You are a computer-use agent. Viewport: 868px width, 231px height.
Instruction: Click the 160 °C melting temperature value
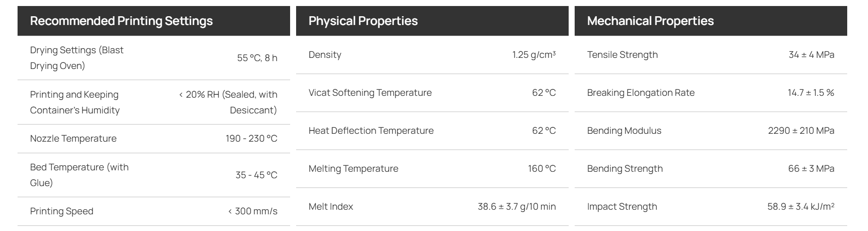click(x=542, y=169)
